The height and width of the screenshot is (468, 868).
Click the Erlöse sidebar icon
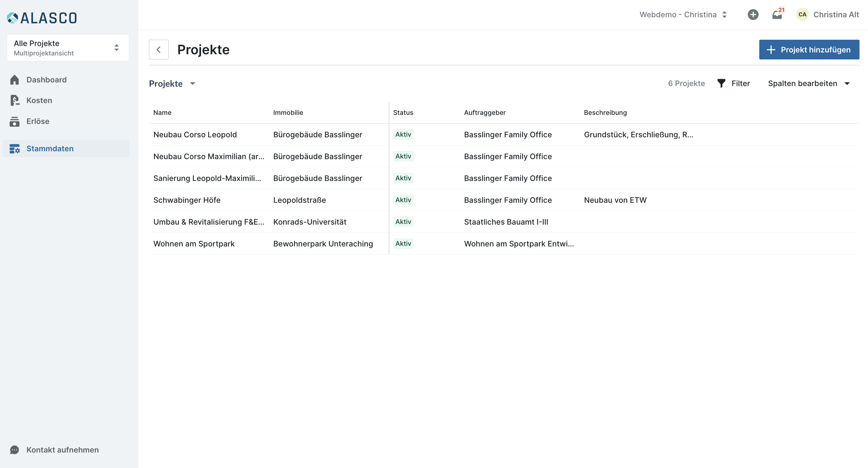[x=15, y=121]
